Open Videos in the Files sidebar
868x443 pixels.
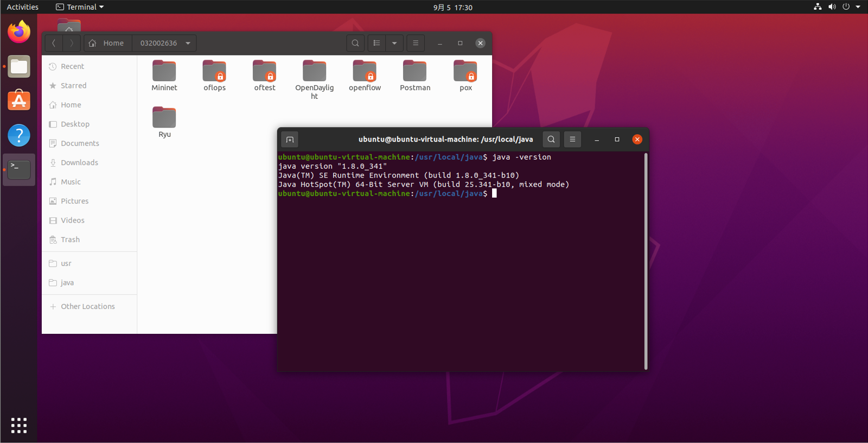click(90, 220)
